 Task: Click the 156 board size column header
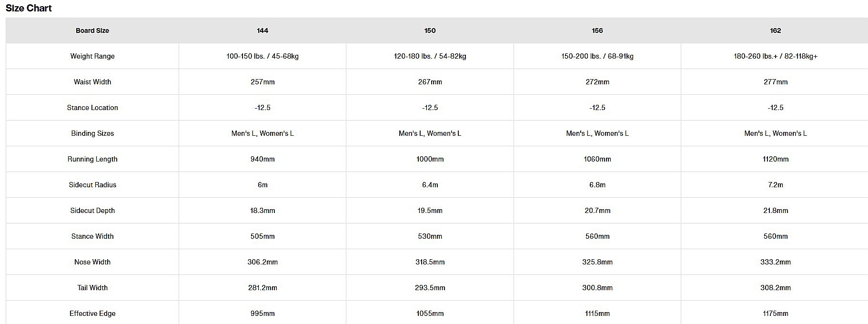[x=597, y=30]
